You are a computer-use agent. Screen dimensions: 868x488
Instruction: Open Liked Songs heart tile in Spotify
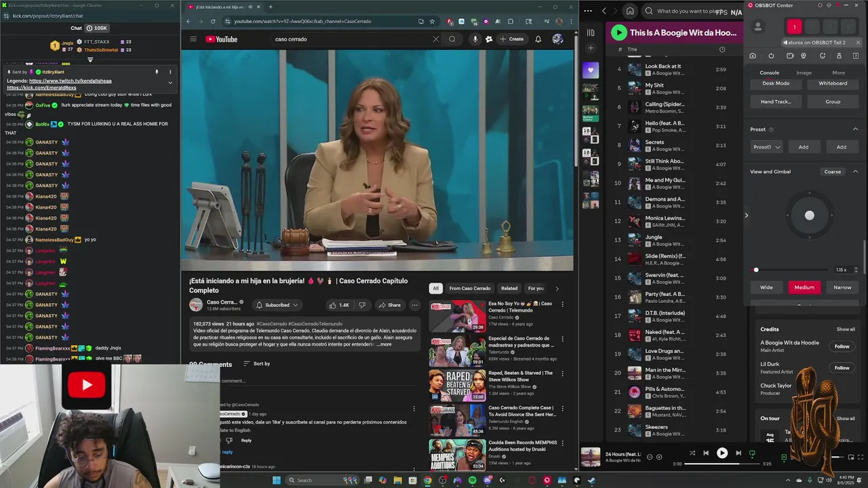pyautogui.click(x=591, y=70)
